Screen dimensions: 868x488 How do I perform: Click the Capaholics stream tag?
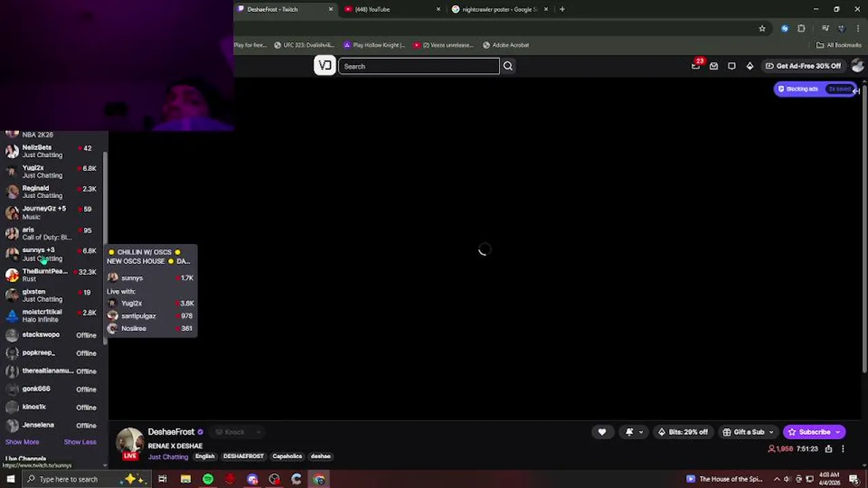coord(287,456)
